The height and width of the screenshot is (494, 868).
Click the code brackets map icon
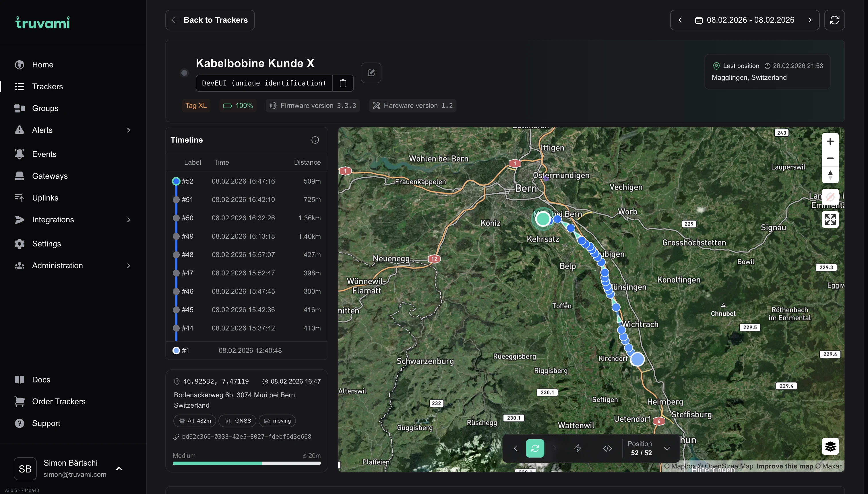(x=607, y=449)
